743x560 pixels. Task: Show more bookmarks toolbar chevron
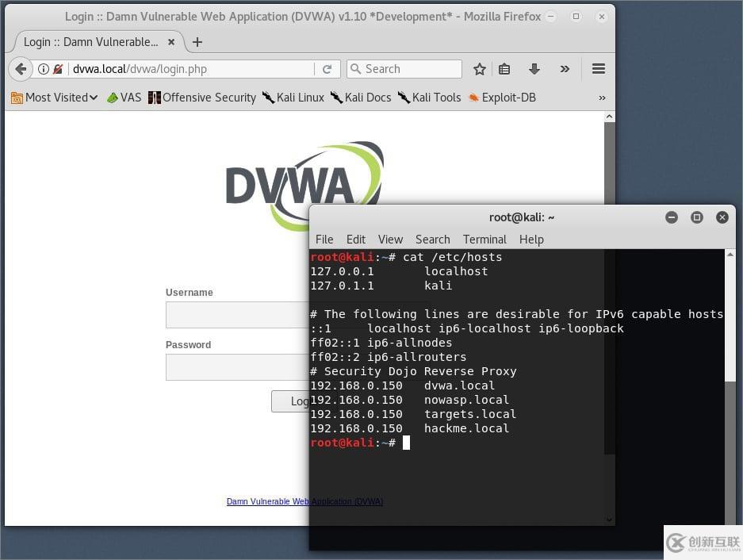coord(602,98)
